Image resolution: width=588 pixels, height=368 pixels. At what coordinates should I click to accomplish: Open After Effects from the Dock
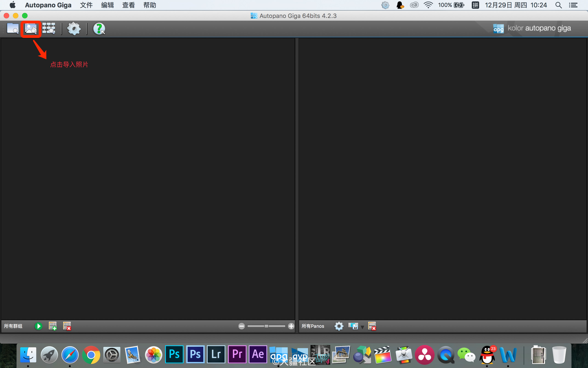pyautogui.click(x=258, y=354)
